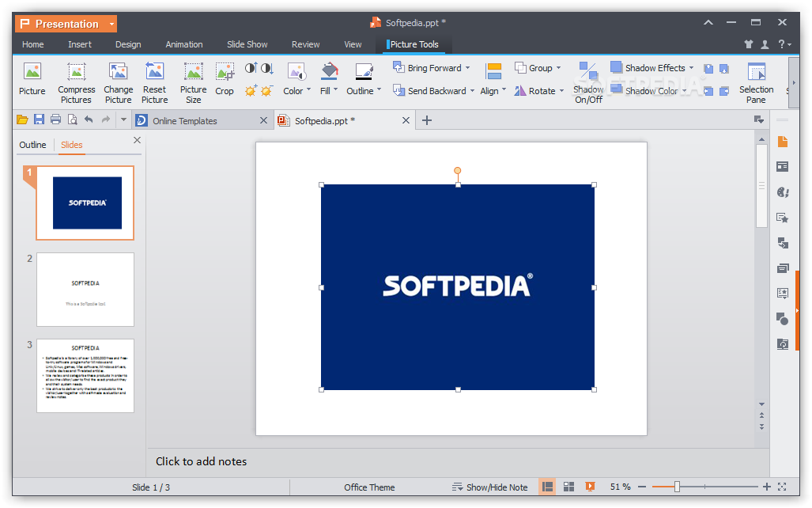The width and height of the screenshot is (812, 508).
Task: Open the Rotate dropdown
Action: click(561, 91)
